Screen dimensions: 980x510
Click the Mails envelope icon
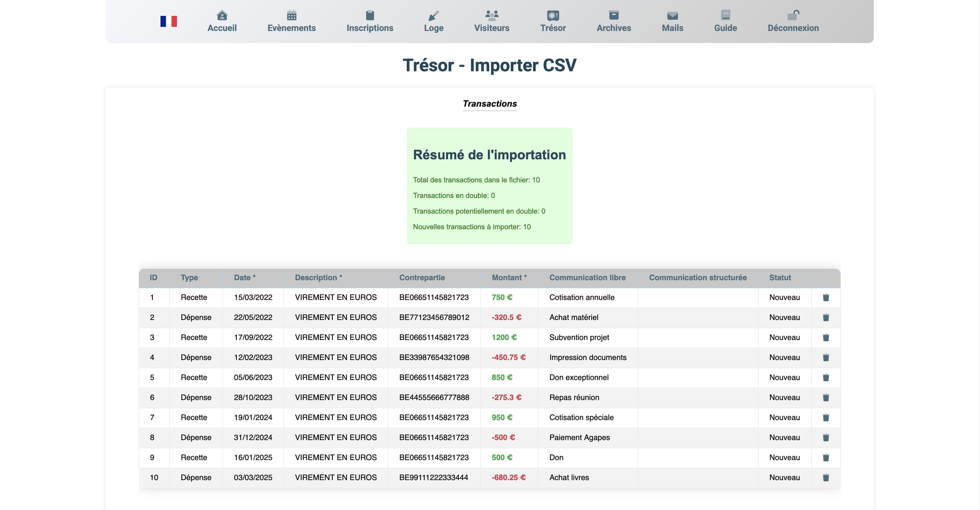672,16
